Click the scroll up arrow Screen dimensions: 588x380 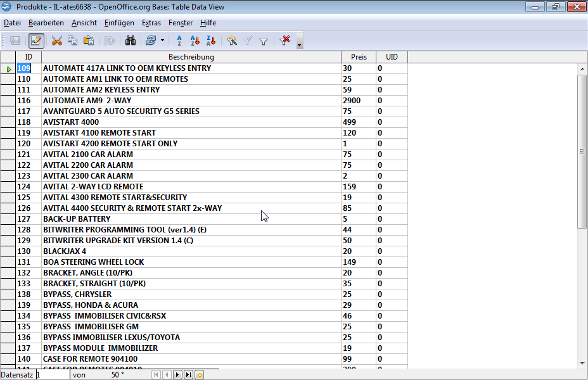coord(582,69)
